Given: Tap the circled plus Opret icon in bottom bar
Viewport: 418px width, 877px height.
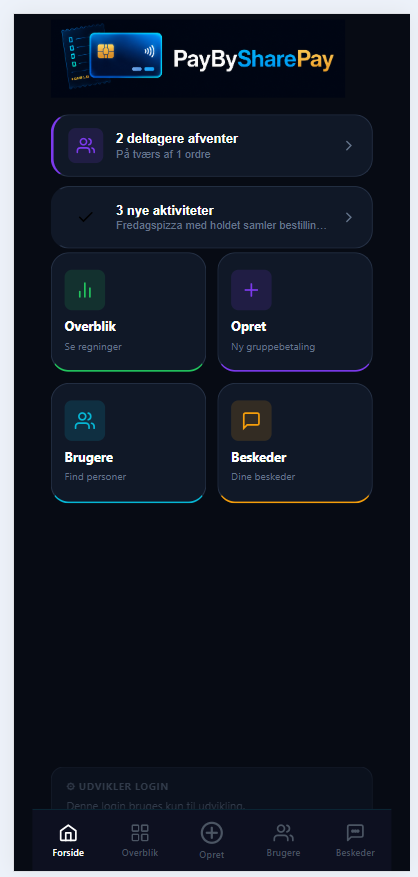Looking at the screenshot, I should 212,833.
